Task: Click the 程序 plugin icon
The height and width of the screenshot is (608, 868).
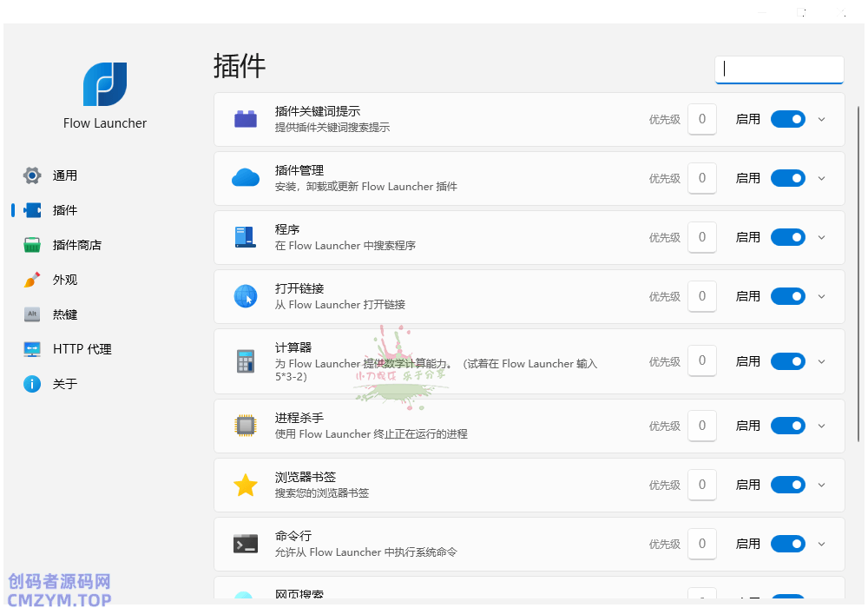Action: 246,237
